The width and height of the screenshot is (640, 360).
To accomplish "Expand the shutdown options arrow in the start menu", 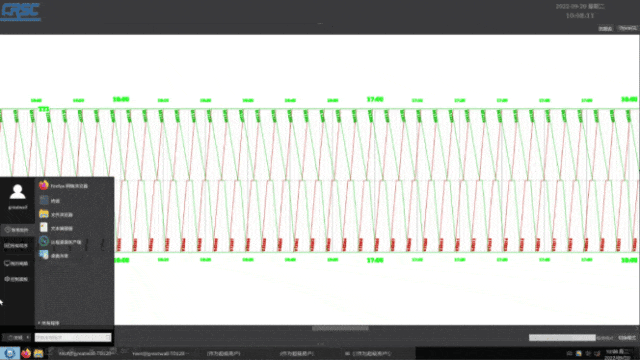I will coord(28,338).
